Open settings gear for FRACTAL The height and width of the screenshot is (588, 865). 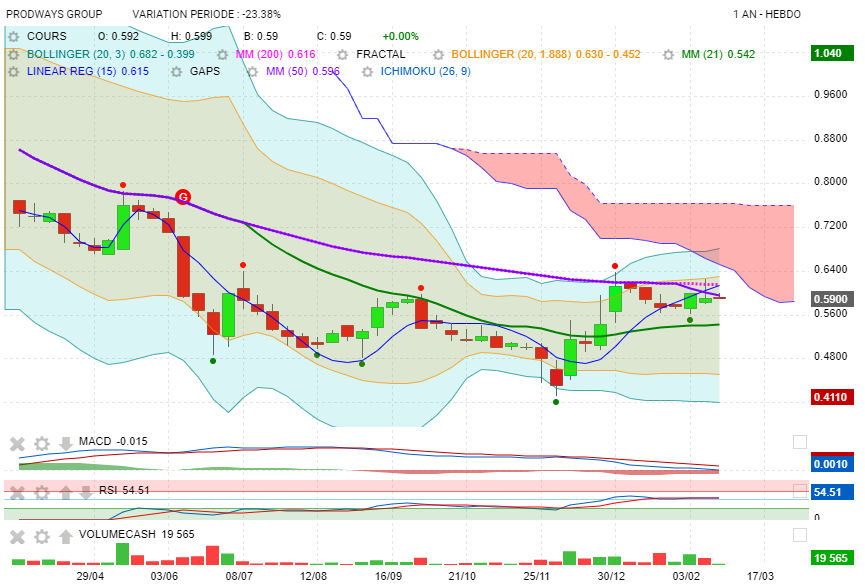click(343, 55)
